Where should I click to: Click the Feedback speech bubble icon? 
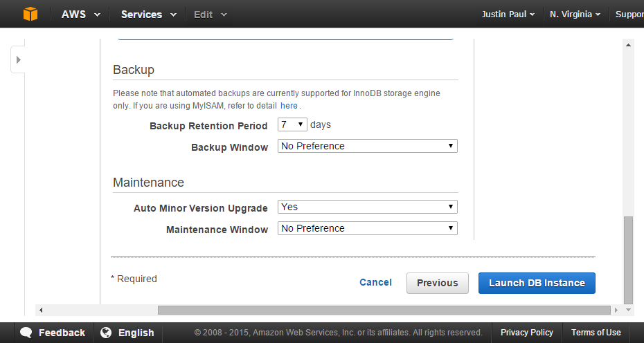[x=26, y=333]
